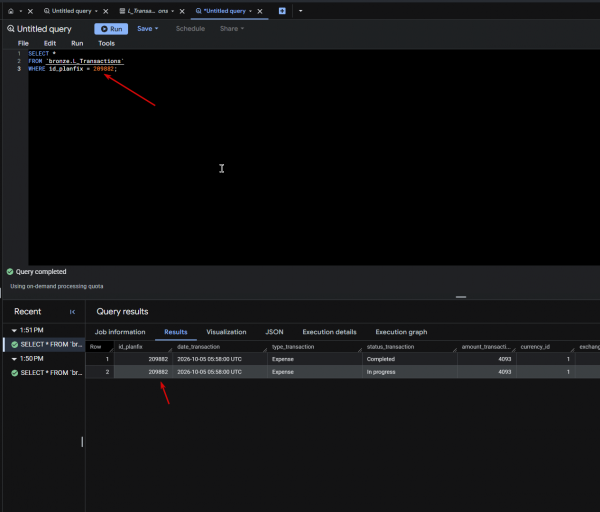Open the Save dropdown

[x=148, y=29]
